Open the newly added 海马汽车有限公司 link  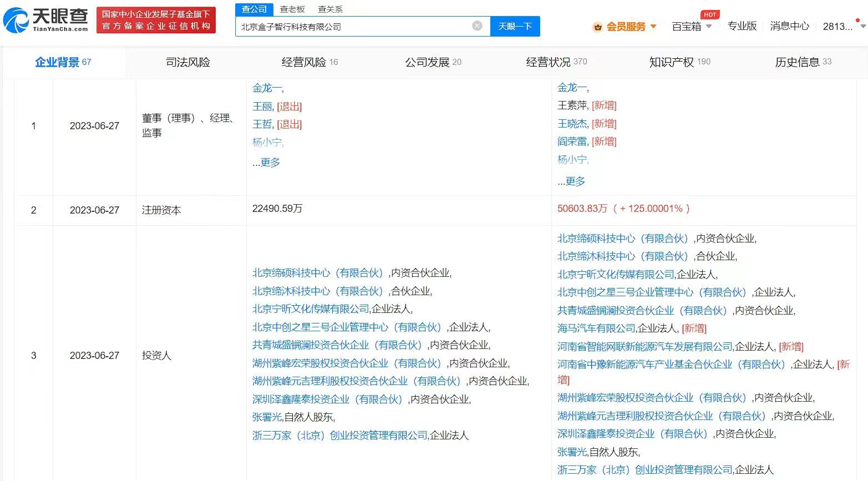click(596, 328)
